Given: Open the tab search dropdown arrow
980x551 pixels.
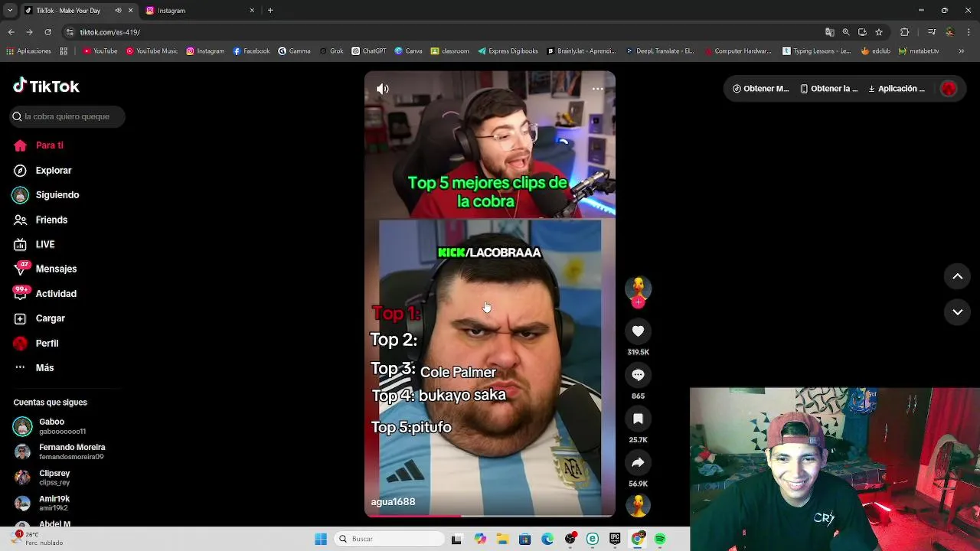Looking at the screenshot, I should tap(10, 11).
